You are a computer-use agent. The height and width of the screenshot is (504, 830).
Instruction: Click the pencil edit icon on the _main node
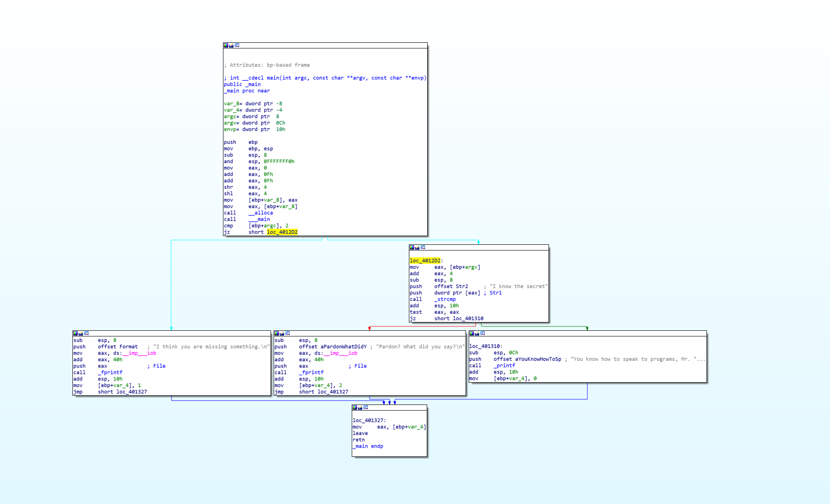(x=231, y=45)
